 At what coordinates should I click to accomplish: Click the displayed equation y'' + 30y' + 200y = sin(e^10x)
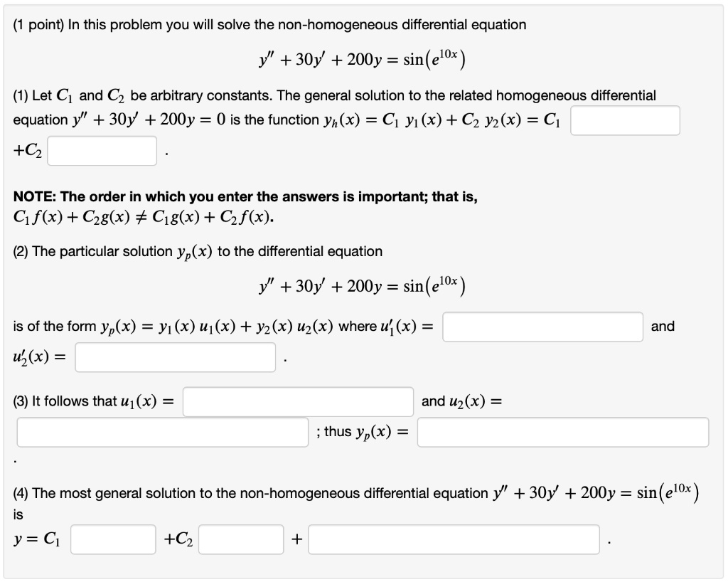click(364, 60)
